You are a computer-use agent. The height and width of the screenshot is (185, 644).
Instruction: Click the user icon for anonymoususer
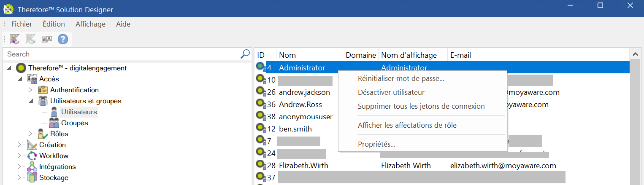click(261, 116)
